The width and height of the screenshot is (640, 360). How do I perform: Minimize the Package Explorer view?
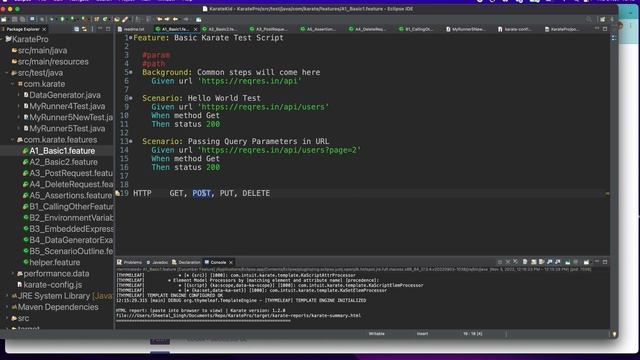(100, 29)
